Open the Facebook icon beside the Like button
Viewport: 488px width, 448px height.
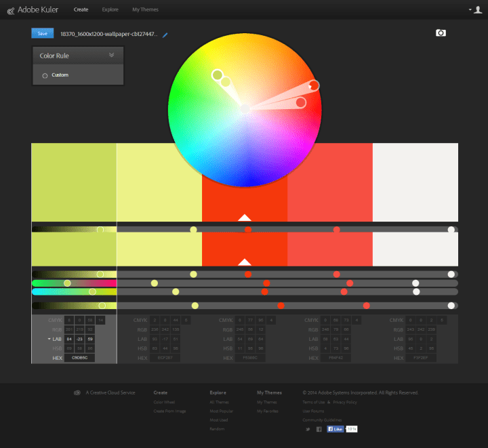319,429
